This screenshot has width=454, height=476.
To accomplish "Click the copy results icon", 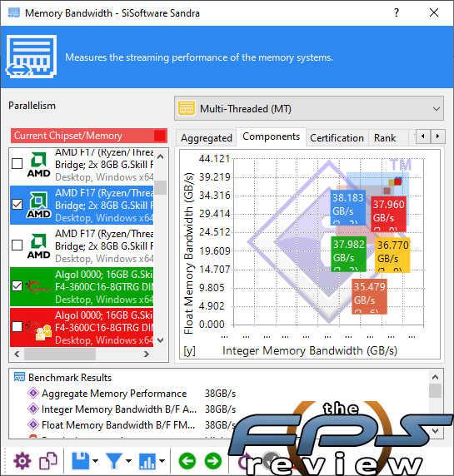I will (x=48, y=461).
